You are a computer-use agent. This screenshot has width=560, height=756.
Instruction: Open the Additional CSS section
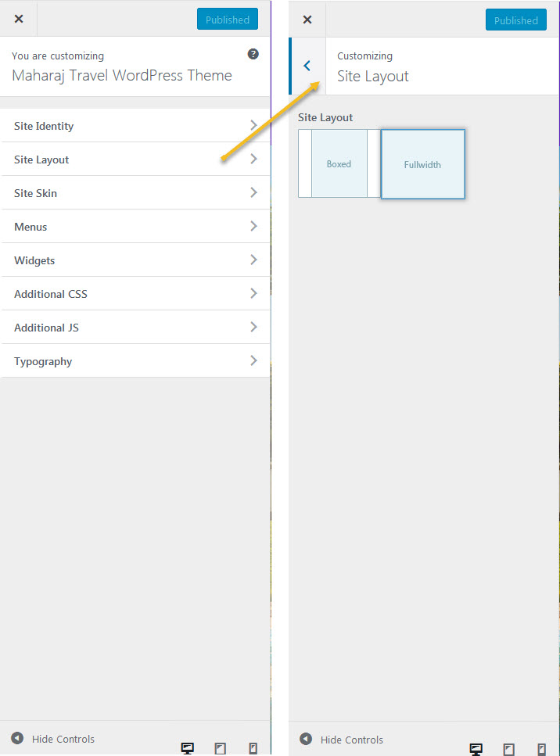pos(135,294)
